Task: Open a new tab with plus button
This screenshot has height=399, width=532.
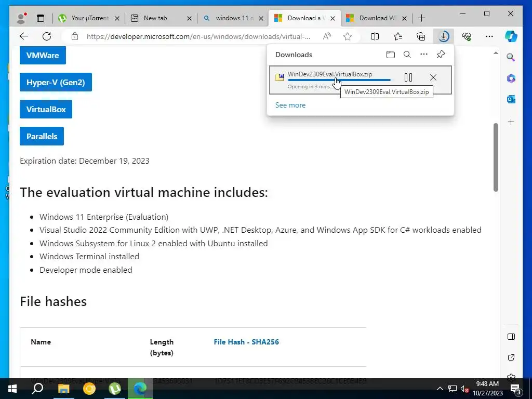Action: pyautogui.click(x=421, y=18)
